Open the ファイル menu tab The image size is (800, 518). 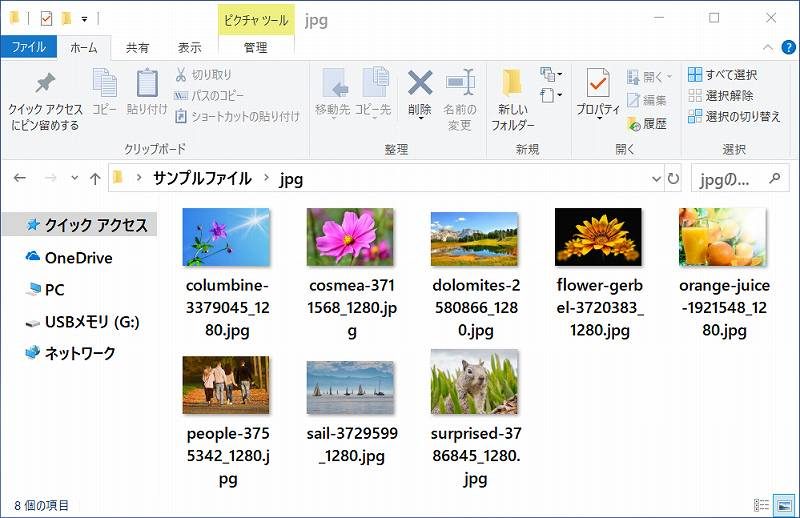tap(28, 47)
